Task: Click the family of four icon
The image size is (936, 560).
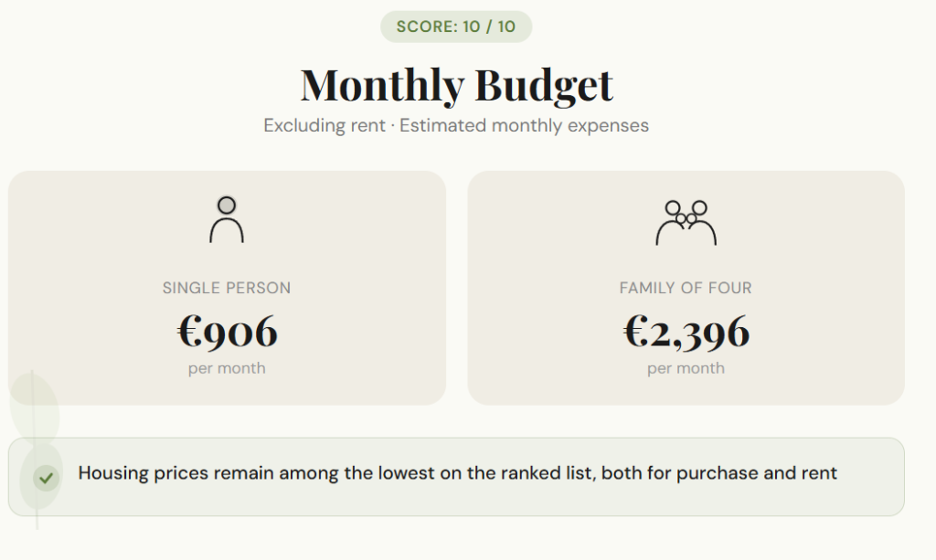Action: pos(686,222)
